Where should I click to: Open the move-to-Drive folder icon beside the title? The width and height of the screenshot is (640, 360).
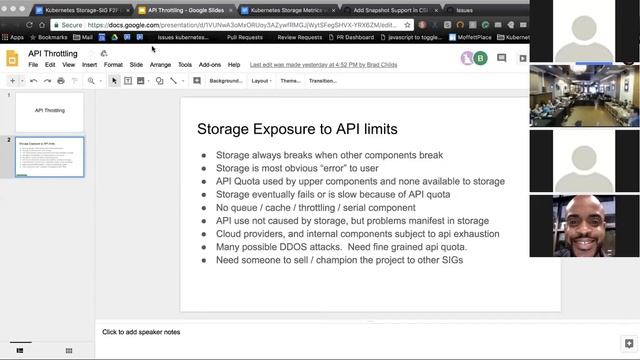104,53
